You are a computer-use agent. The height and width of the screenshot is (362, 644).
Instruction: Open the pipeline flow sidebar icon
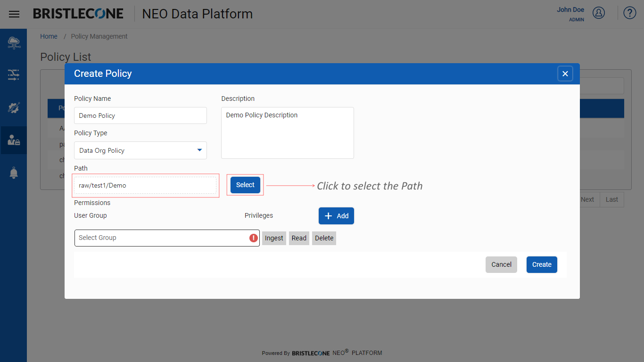click(x=14, y=74)
